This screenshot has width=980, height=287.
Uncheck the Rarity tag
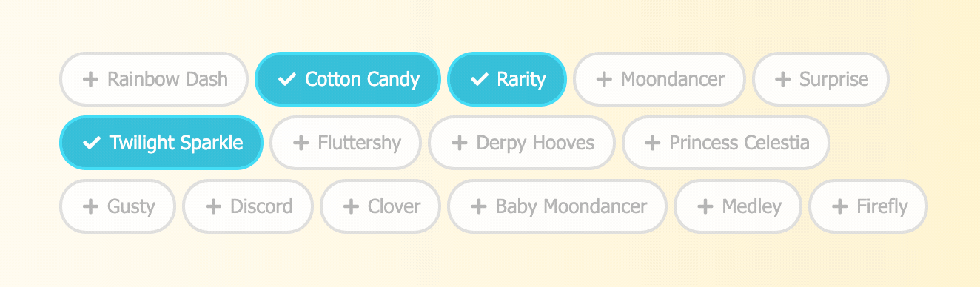pyautogui.click(x=507, y=79)
